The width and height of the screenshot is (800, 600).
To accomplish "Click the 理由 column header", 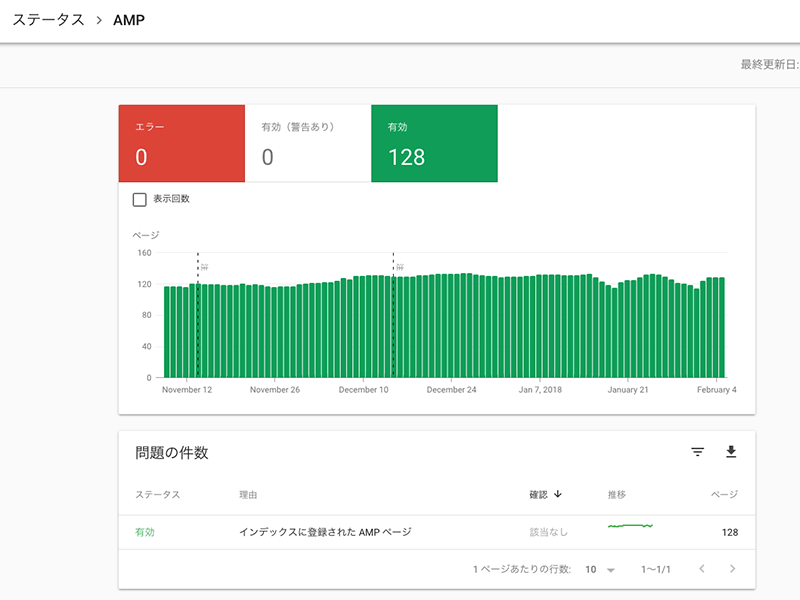I will tap(249, 494).
